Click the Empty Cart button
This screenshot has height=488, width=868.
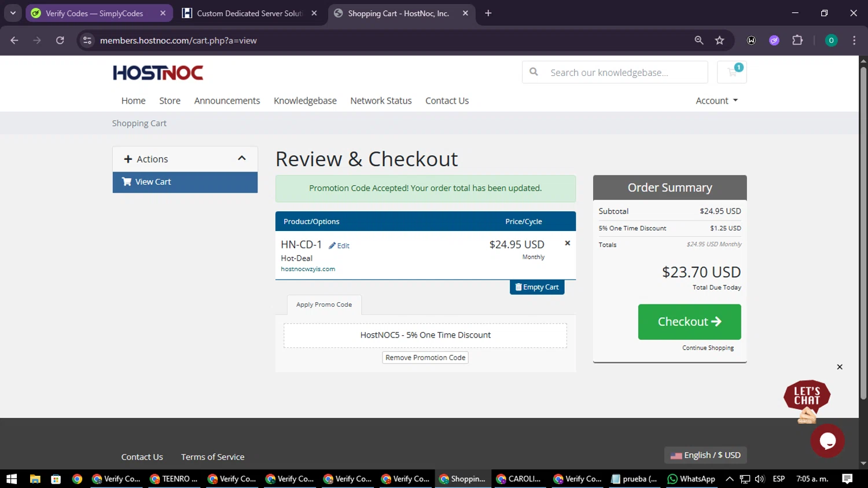tap(537, 287)
